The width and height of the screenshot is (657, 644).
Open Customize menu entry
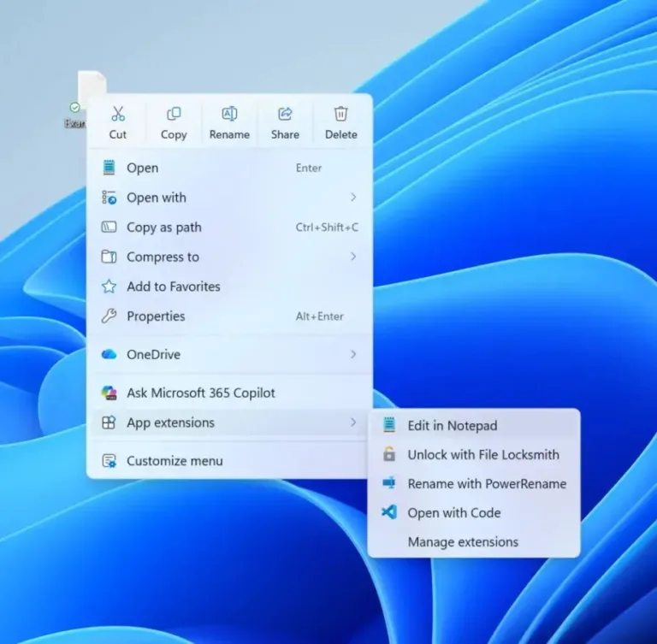pos(229,461)
